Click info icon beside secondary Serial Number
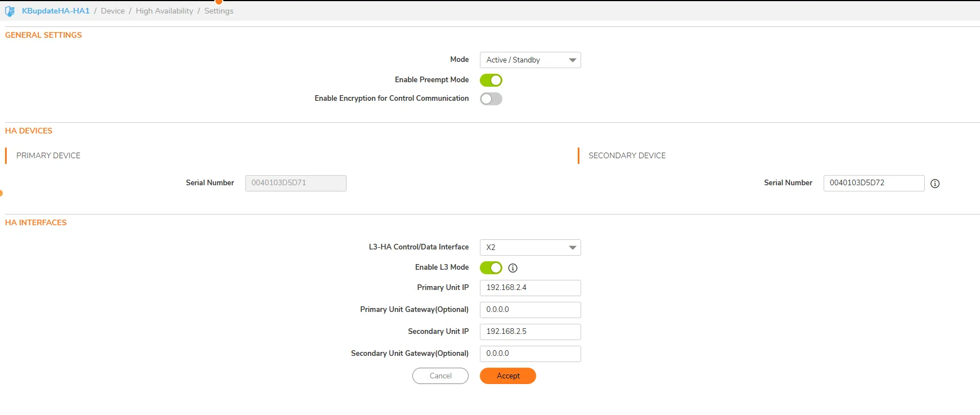980x415 pixels. coord(934,184)
